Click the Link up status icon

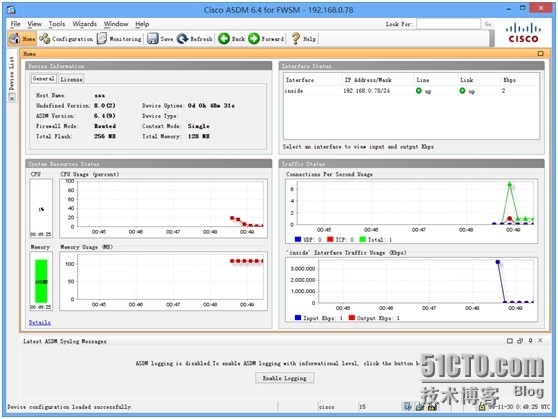click(x=462, y=91)
